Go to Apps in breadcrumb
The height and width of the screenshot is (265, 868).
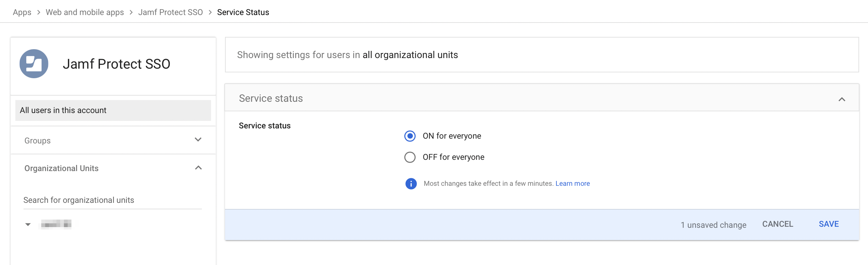tap(22, 12)
